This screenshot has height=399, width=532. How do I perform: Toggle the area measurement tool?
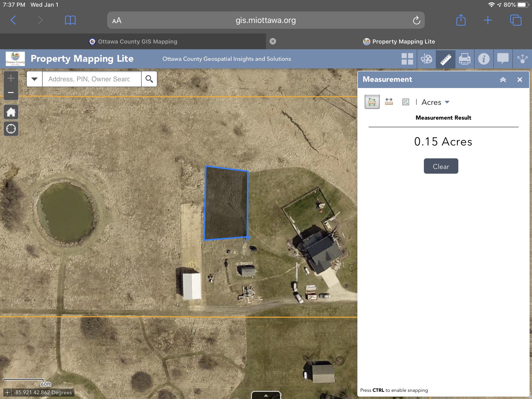coord(372,102)
